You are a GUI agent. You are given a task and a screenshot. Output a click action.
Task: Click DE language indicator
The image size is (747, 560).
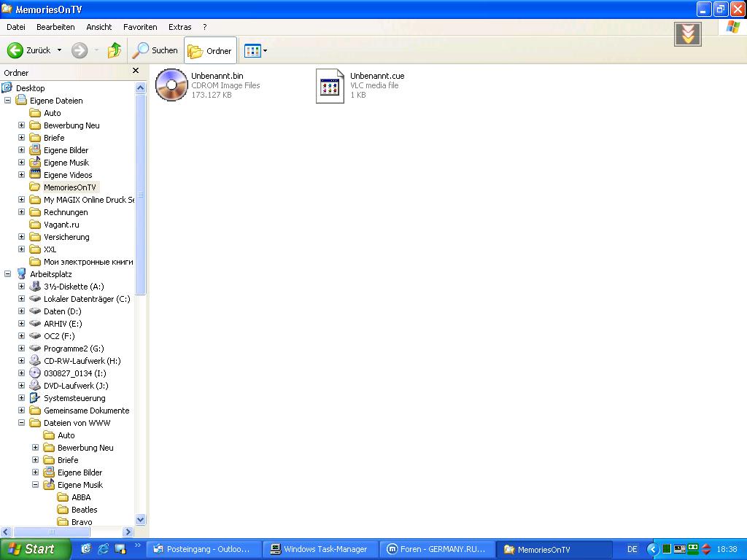point(632,549)
